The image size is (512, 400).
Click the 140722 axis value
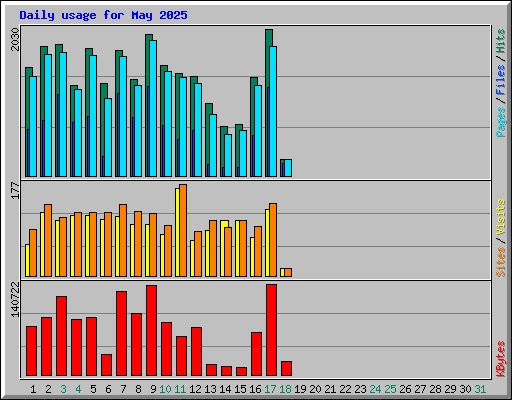click(15, 299)
